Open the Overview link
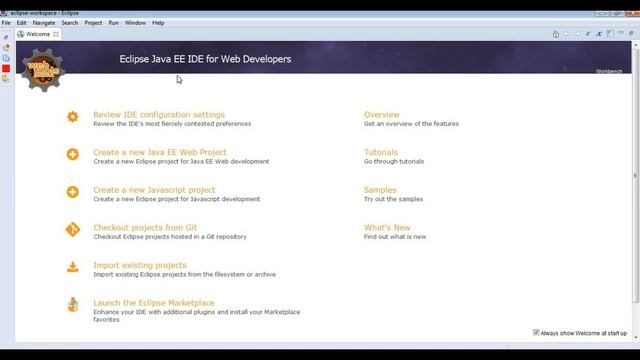 (382, 115)
